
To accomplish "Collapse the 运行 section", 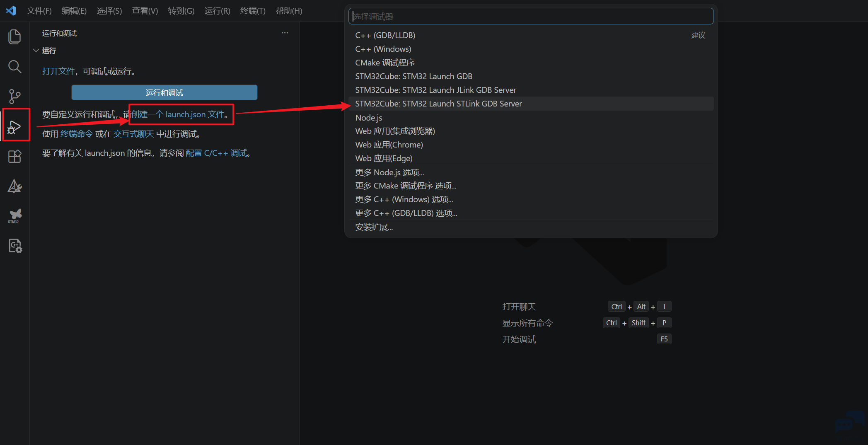I will [x=36, y=51].
